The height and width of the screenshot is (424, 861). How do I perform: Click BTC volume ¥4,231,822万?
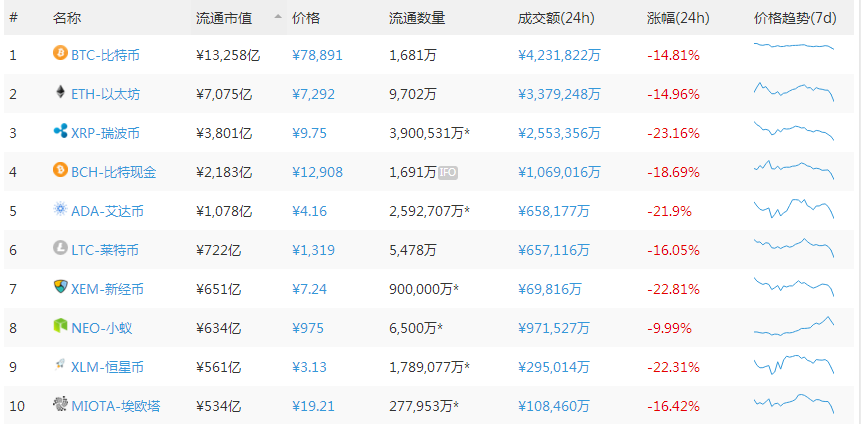559,55
